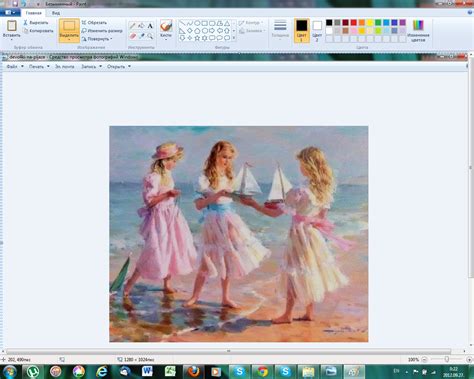Open Google Chrome from the taskbar
This screenshot has height=379, width=474.
coord(262,372)
